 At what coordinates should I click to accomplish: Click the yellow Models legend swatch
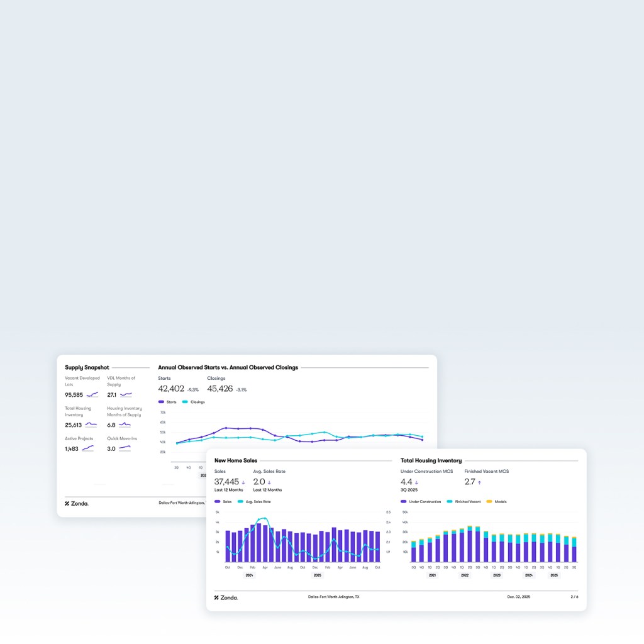point(490,501)
